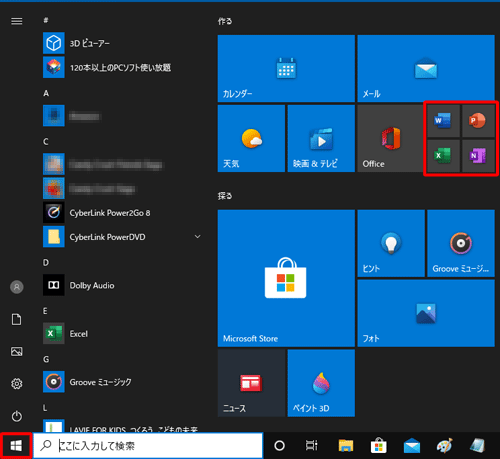Expand the Start menu hamburger button
Image resolution: width=500 pixels, height=459 pixels.
(x=17, y=21)
